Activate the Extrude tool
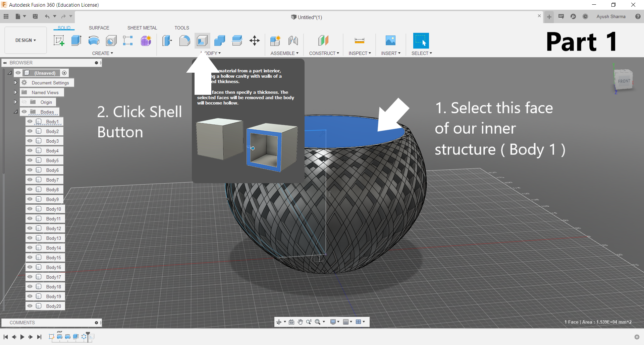The image size is (644, 345). pos(76,41)
